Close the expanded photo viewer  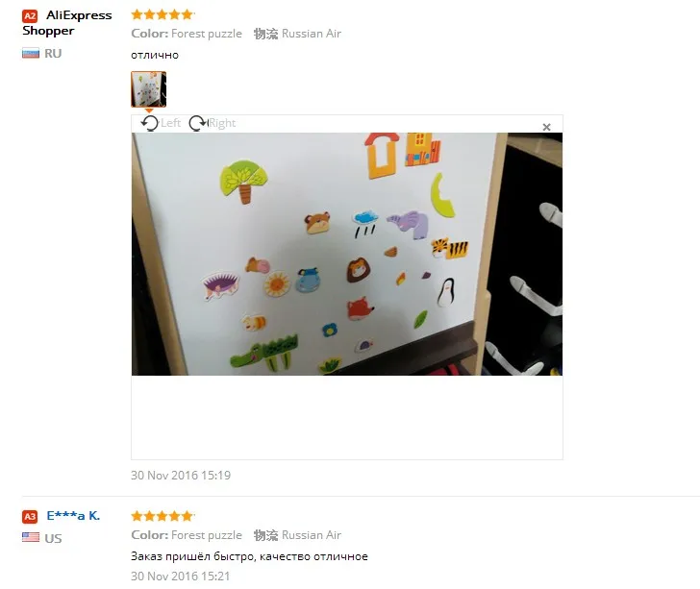pos(546,127)
